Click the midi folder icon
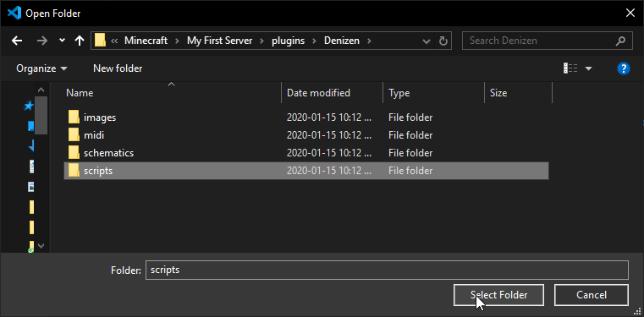 coord(74,135)
